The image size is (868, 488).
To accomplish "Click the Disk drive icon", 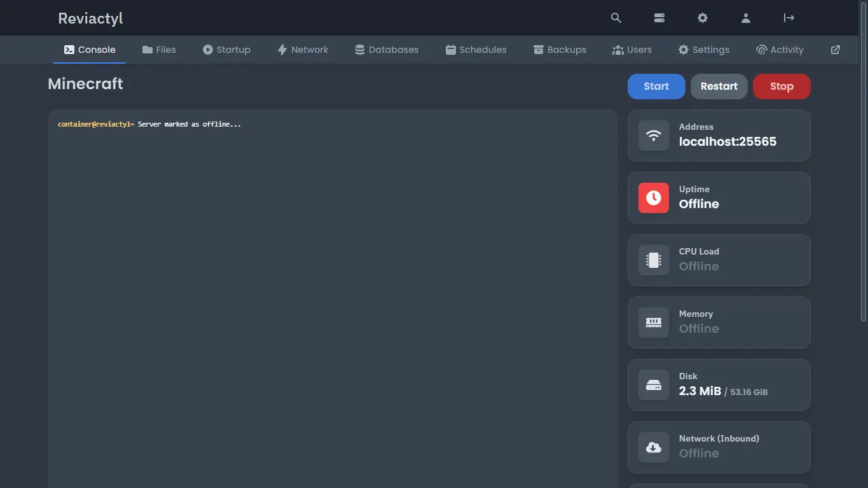I will tap(654, 385).
